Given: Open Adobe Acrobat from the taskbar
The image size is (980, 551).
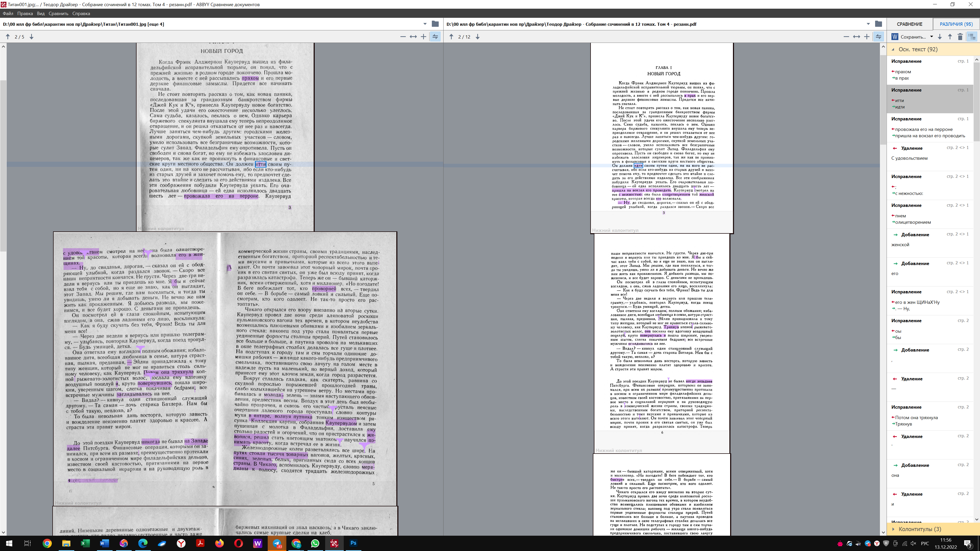Looking at the screenshot, I should [200, 543].
